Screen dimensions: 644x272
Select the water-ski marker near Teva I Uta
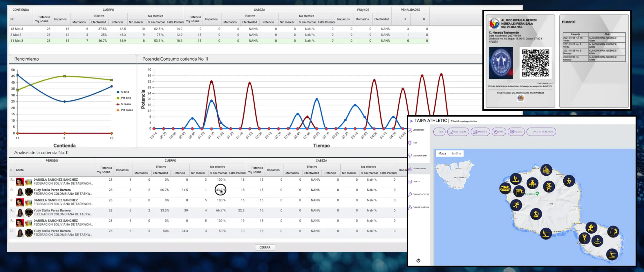546,233
